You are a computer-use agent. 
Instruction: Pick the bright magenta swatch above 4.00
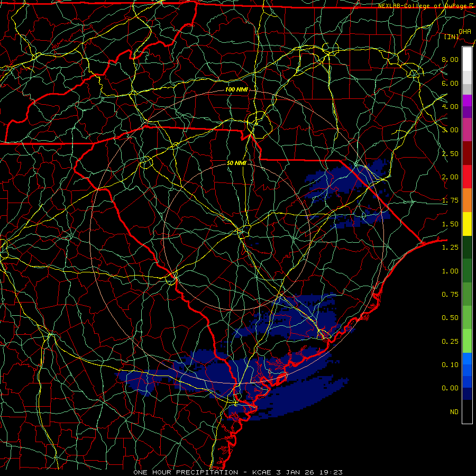(x=467, y=100)
